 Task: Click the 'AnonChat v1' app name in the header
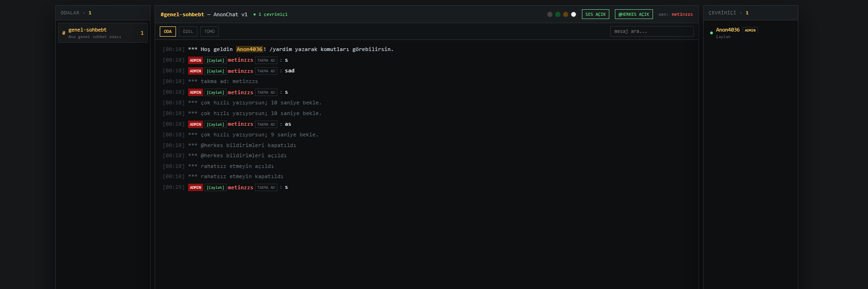tap(230, 14)
